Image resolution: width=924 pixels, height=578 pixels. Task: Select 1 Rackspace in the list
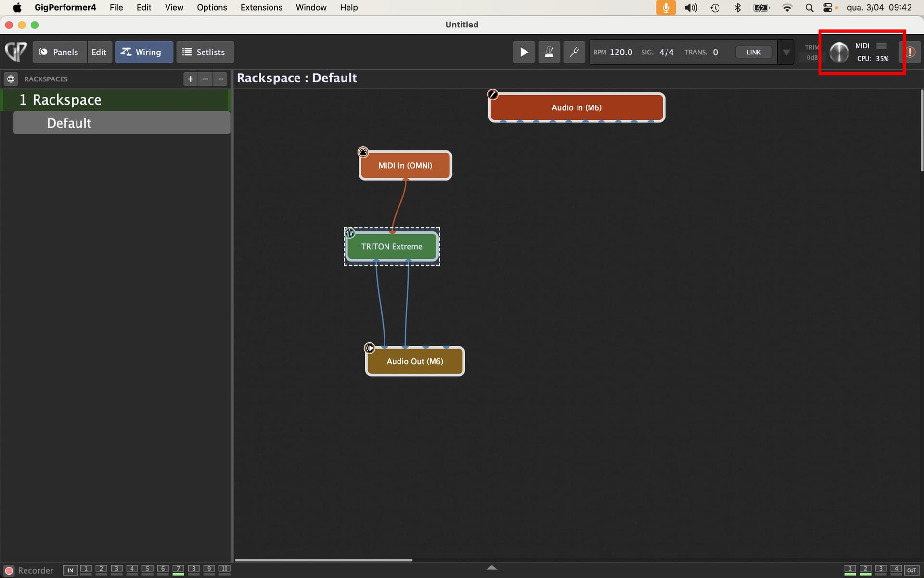coord(115,100)
